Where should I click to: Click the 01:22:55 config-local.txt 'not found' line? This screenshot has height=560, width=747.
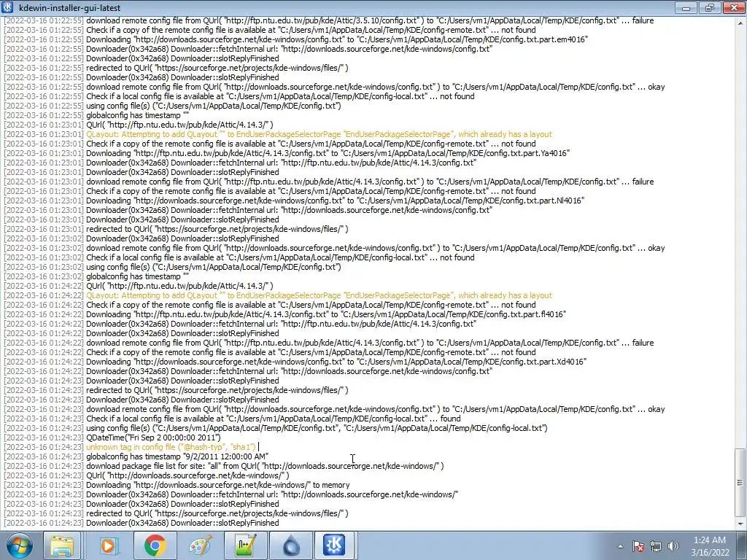pyautogui.click(x=239, y=97)
